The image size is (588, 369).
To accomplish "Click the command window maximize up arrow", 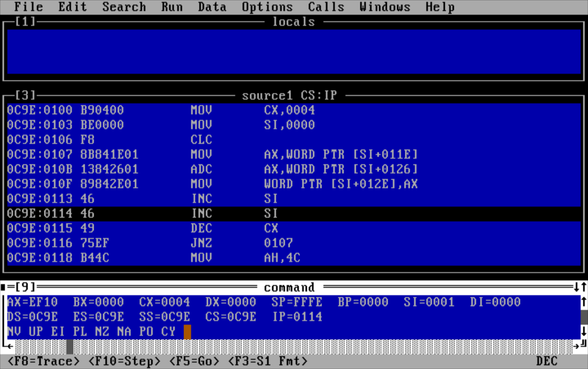I will tap(584, 287).
